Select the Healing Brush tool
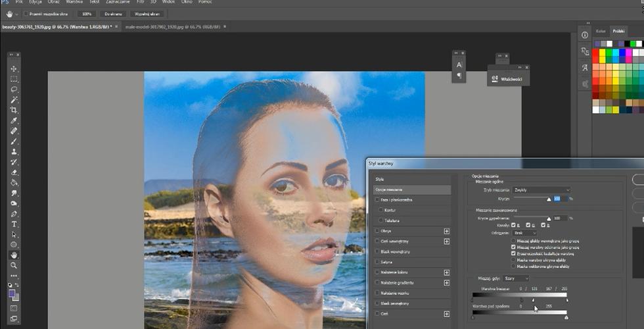The height and width of the screenshot is (329, 644). point(14,131)
